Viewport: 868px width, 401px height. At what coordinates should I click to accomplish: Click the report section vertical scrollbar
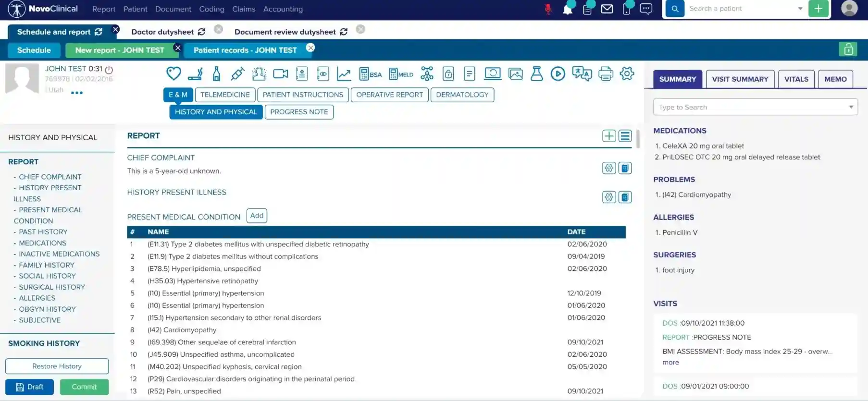pos(638,139)
